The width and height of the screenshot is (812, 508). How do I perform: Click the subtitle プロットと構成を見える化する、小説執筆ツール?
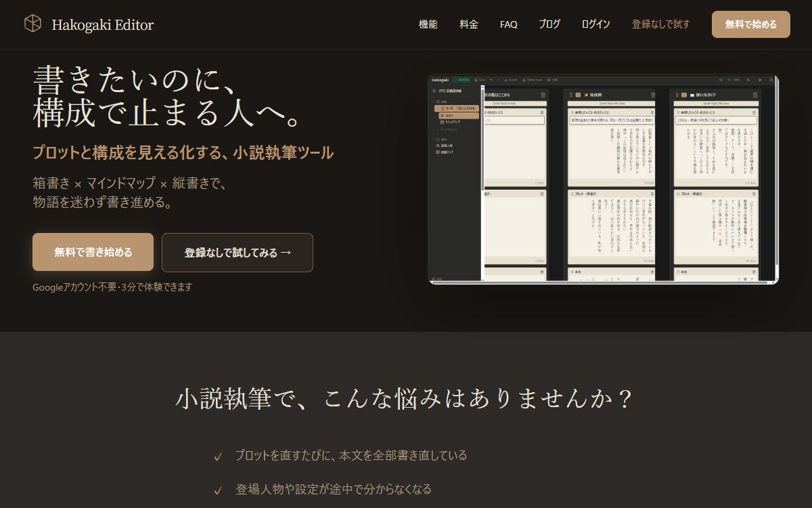[183, 152]
